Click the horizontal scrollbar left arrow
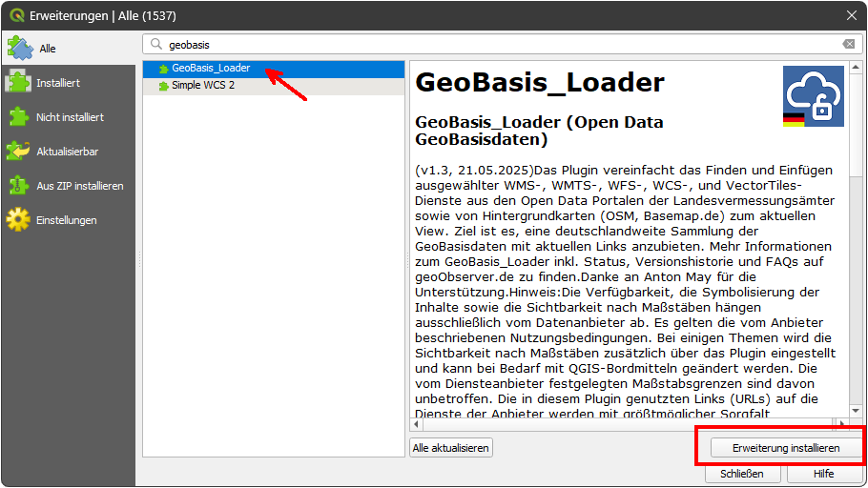 click(x=416, y=424)
